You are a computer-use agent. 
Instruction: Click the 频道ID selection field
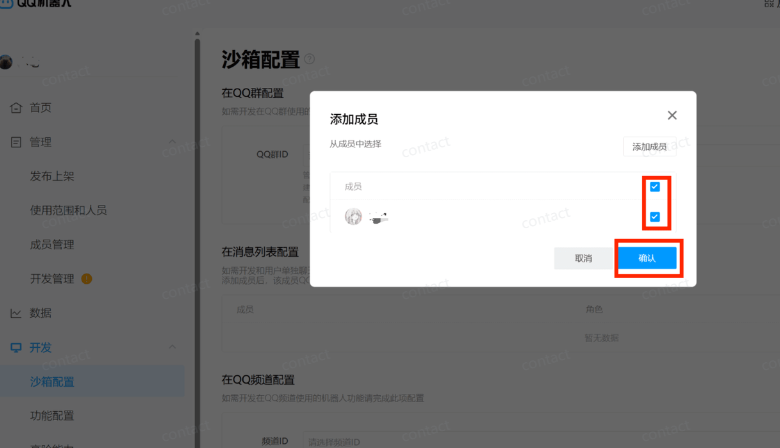pos(541,441)
